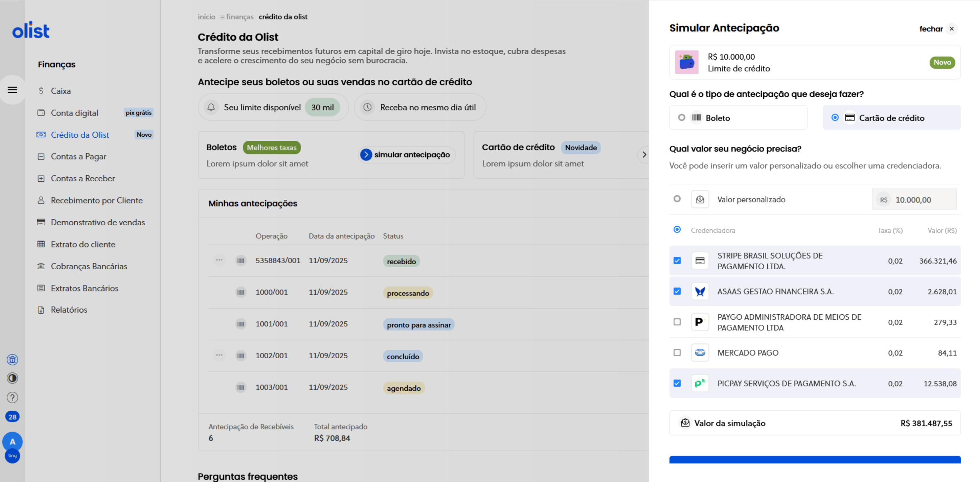This screenshot has height=482, width=980.
Task: Open the user avatar labeled A
Action: click(x=13, y=442)
